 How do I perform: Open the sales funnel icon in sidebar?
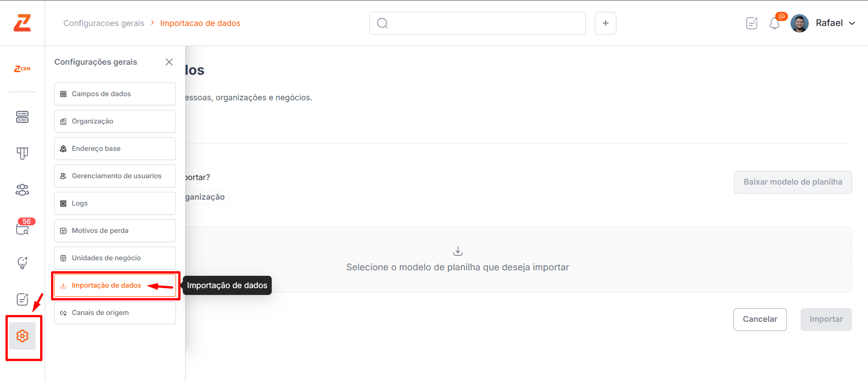[x=22, y=153]
